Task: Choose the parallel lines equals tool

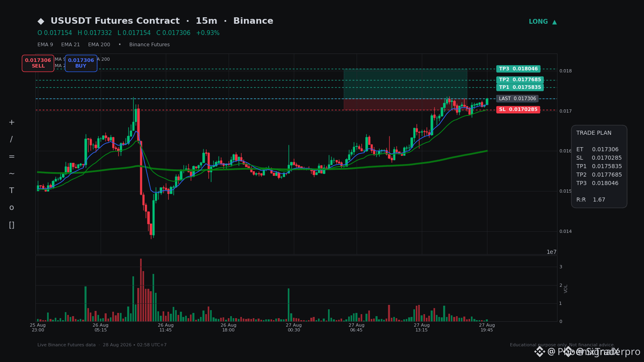Action: point(12,156)
